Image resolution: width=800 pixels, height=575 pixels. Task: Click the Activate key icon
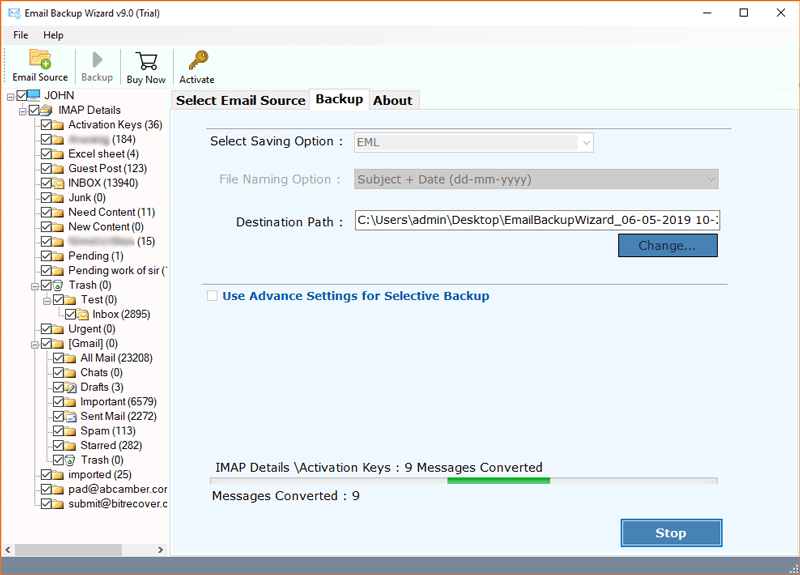point(197,59)
